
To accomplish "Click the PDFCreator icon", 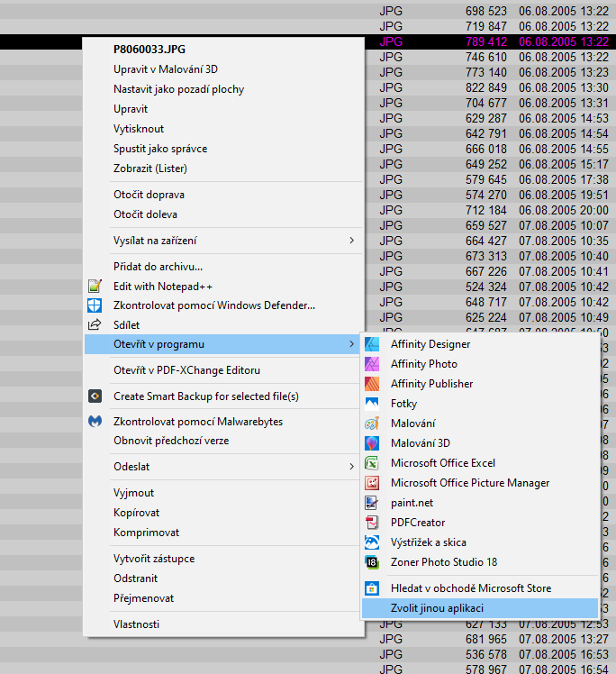I will coord(372,523).
